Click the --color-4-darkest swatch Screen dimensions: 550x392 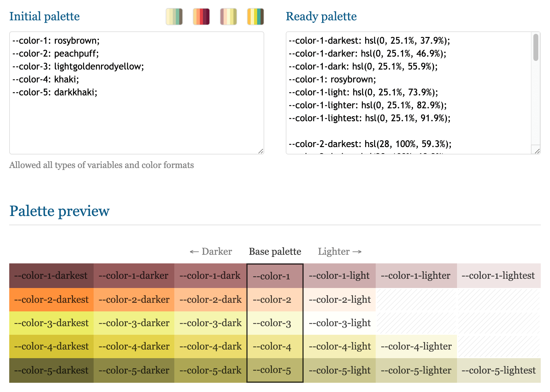51,346
